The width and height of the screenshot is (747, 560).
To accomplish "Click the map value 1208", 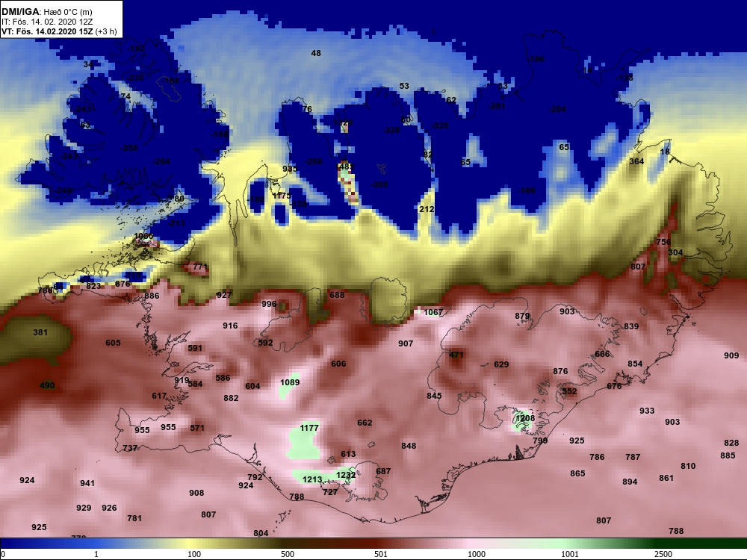I will tap(525, 418).
